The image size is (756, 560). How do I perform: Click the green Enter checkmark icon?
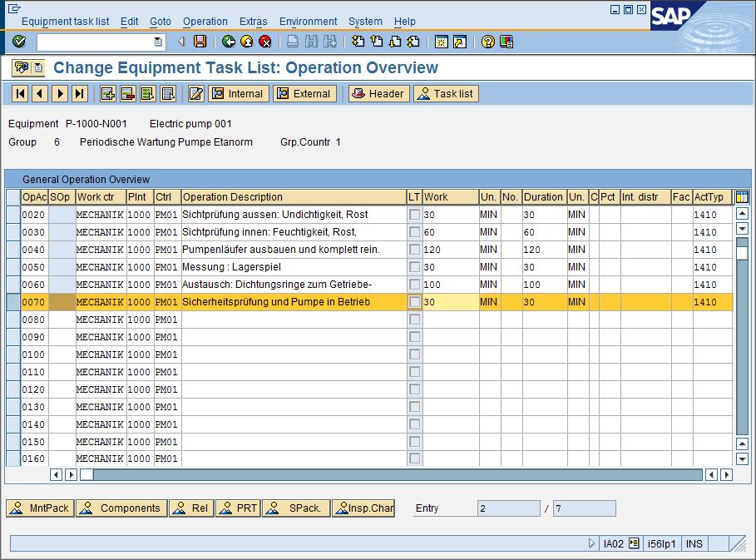tap(19, 42)
